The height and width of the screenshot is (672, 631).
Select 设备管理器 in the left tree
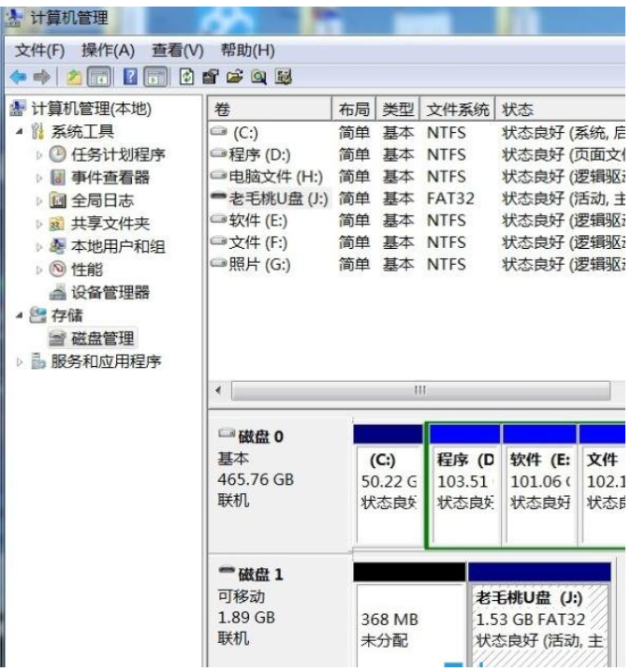110,292
